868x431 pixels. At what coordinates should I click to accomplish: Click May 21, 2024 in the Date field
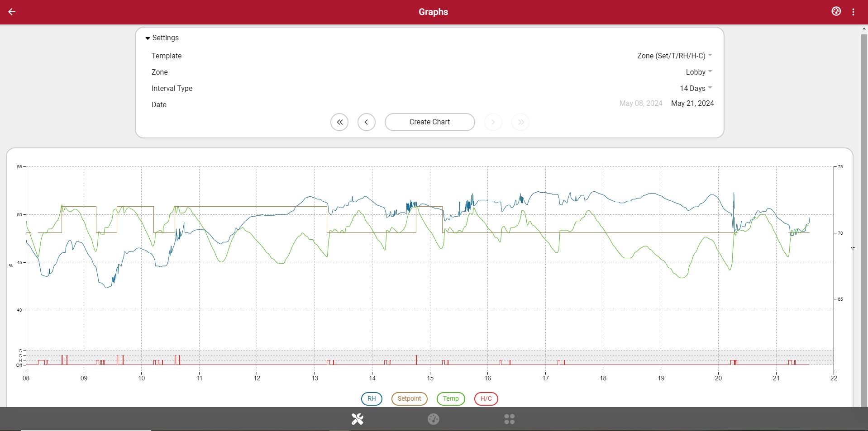(x=692, y=103)
